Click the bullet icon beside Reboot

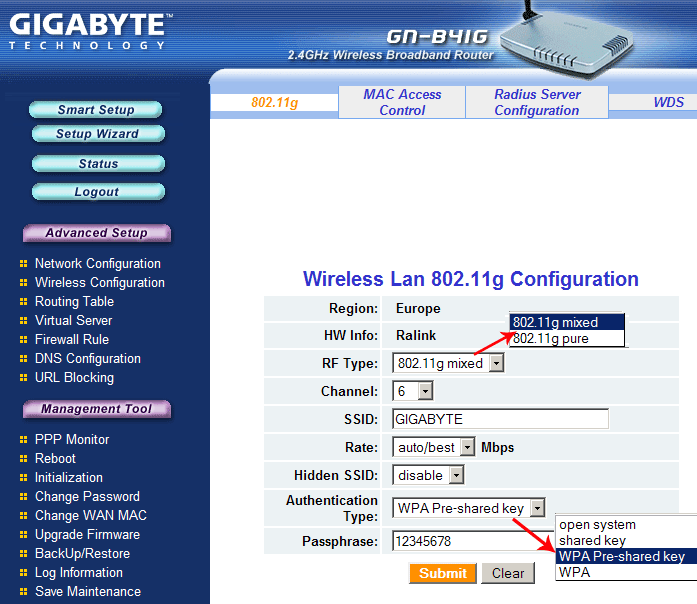24,459
